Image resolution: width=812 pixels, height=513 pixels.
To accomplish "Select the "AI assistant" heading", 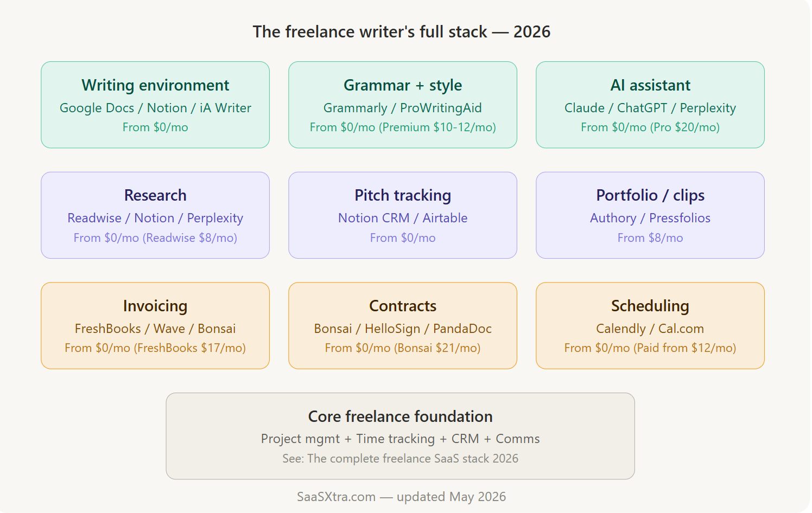I will (650, 85).
